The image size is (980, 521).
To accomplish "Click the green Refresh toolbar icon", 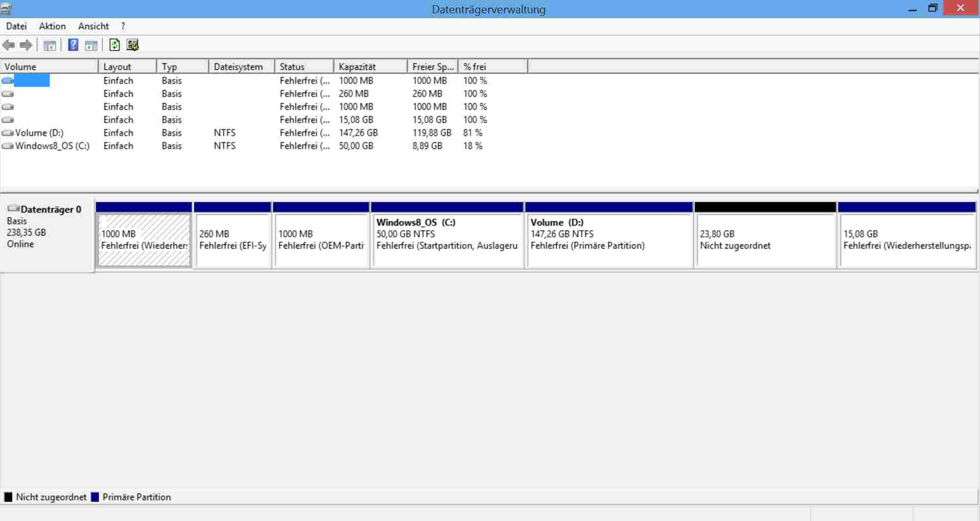I will (x=115, y=45).
